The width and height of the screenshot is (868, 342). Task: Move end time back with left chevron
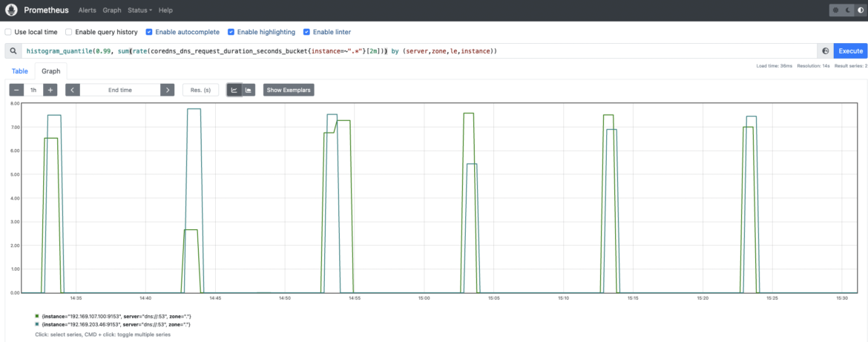(x=73, y=90)
